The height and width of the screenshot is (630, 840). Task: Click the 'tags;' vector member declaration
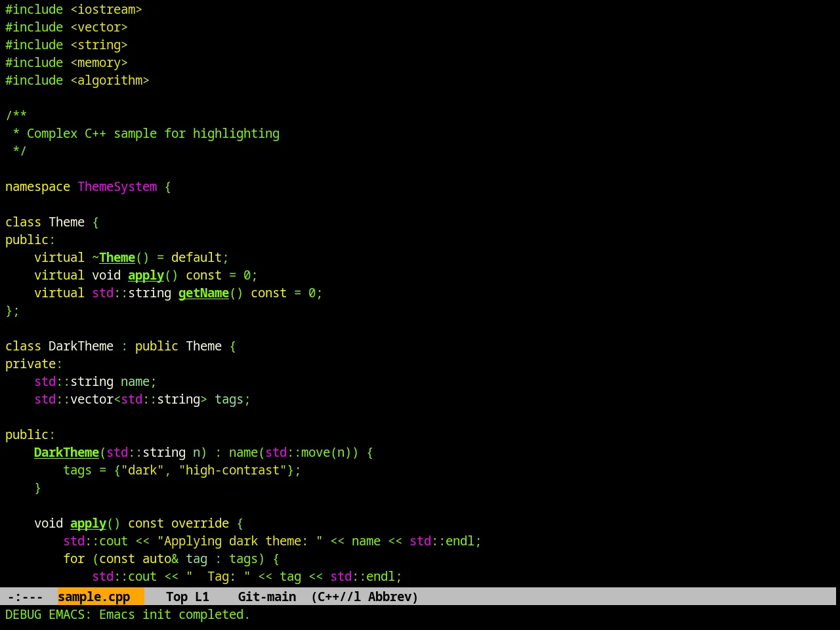coord(232,399)
